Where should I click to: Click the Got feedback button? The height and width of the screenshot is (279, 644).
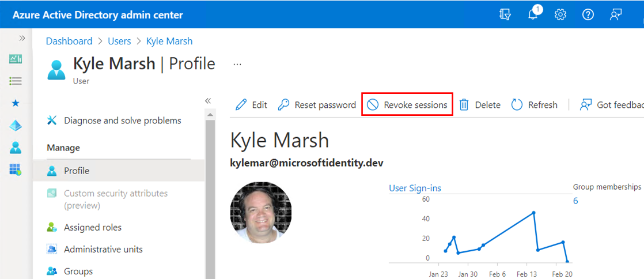pos(612,105)
